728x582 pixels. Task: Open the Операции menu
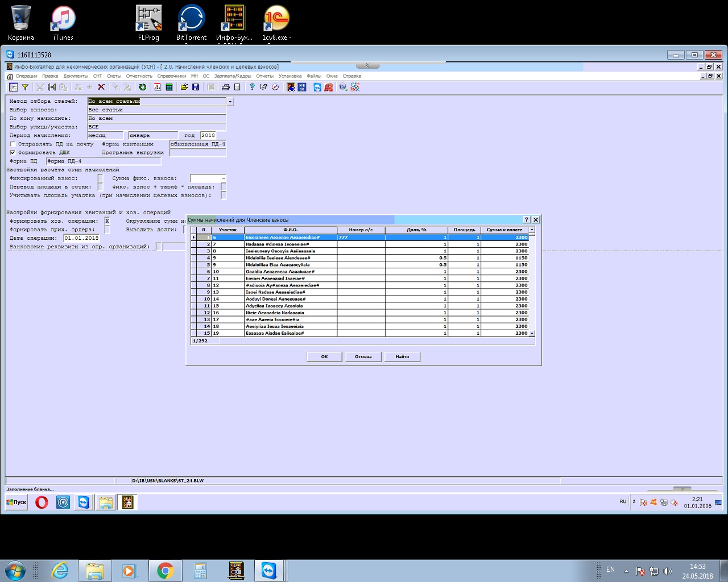(x=26, y=76)
